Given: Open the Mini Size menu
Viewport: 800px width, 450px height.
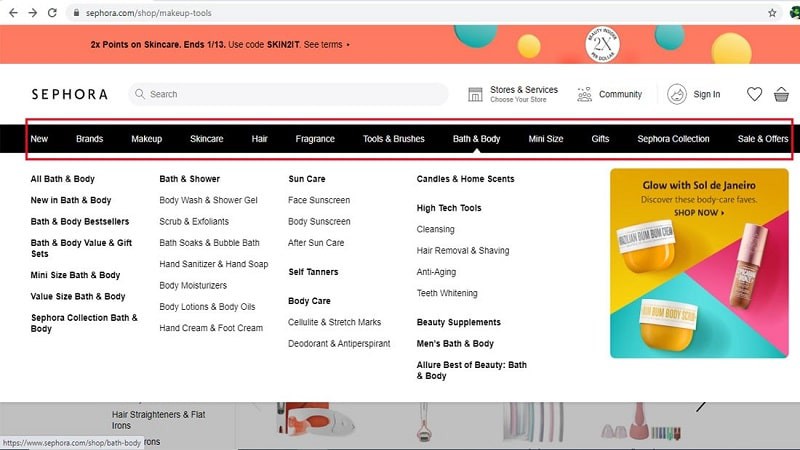Looking at the screenshot, I should (x=545, y=139).
